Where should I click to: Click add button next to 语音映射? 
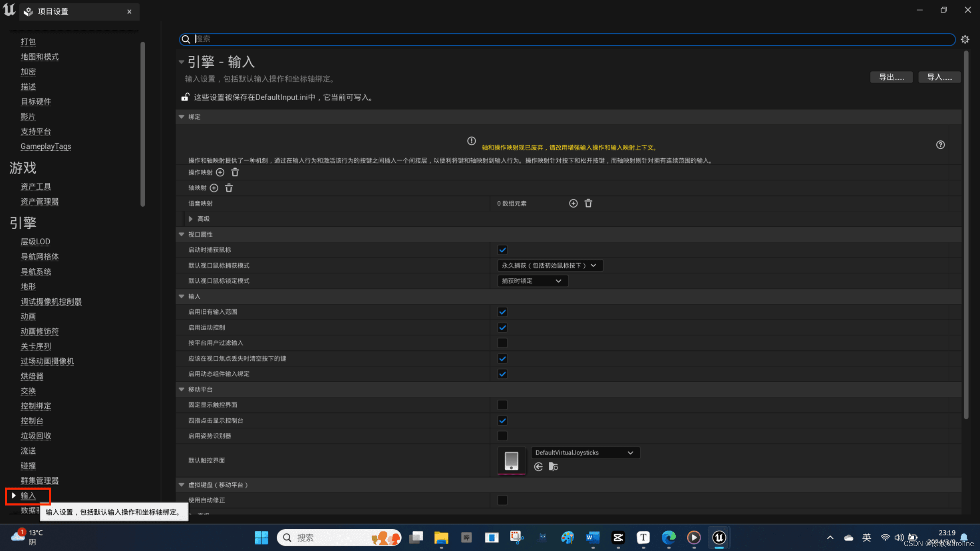click(x=573, y=203)
